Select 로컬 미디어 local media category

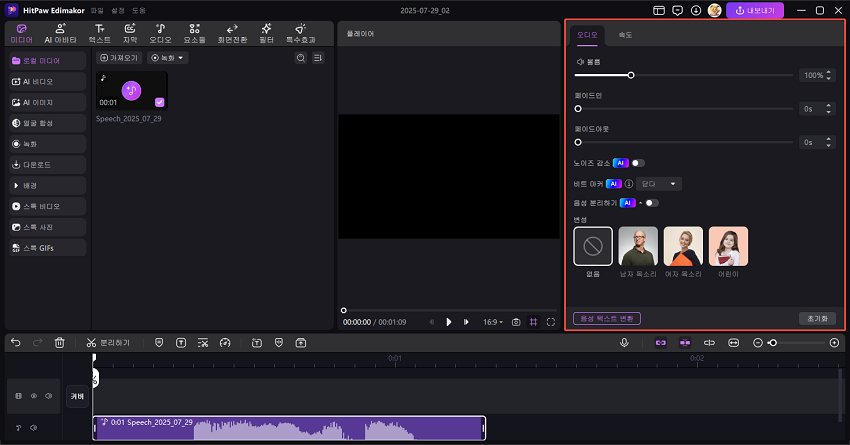tap(47, 61)
